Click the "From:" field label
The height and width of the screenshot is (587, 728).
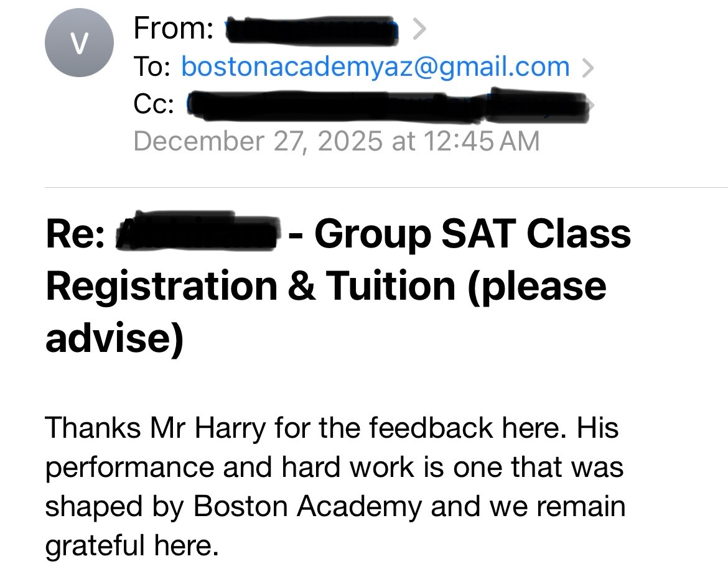[x=174, y=29]
